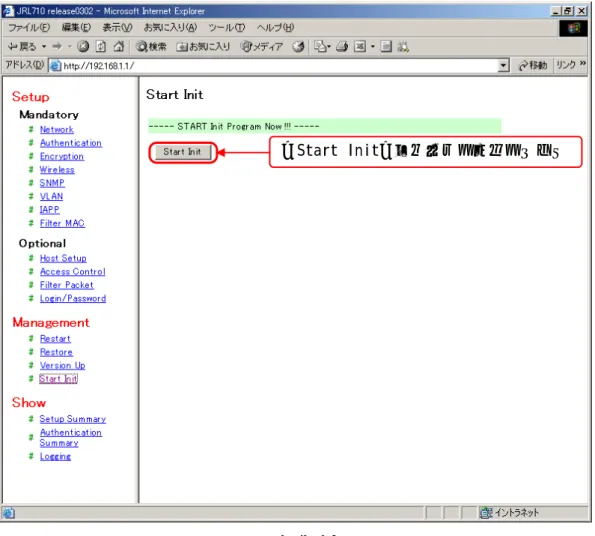Screen dimensions: 595x536
Task: Click the Home icon in toolbar
Action: pyautogui.click(x=119, y=47)
